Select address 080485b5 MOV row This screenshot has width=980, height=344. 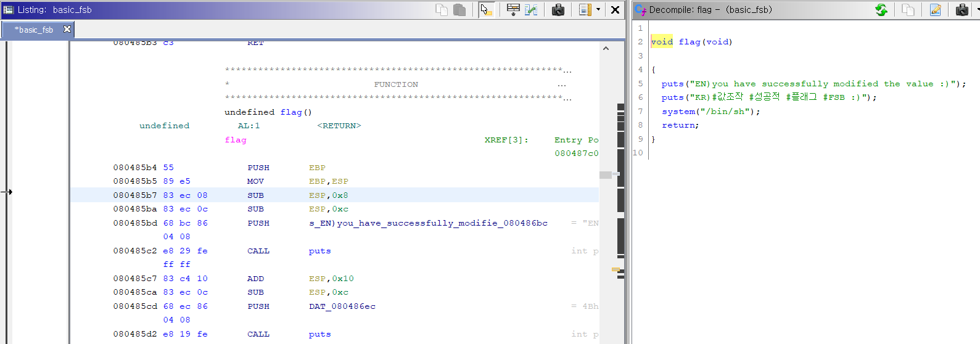pyautogui.click(x=334, y=181)
